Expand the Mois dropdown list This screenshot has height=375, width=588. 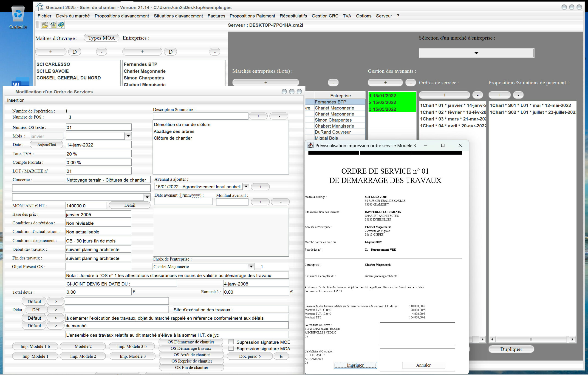tap(128, 136)
